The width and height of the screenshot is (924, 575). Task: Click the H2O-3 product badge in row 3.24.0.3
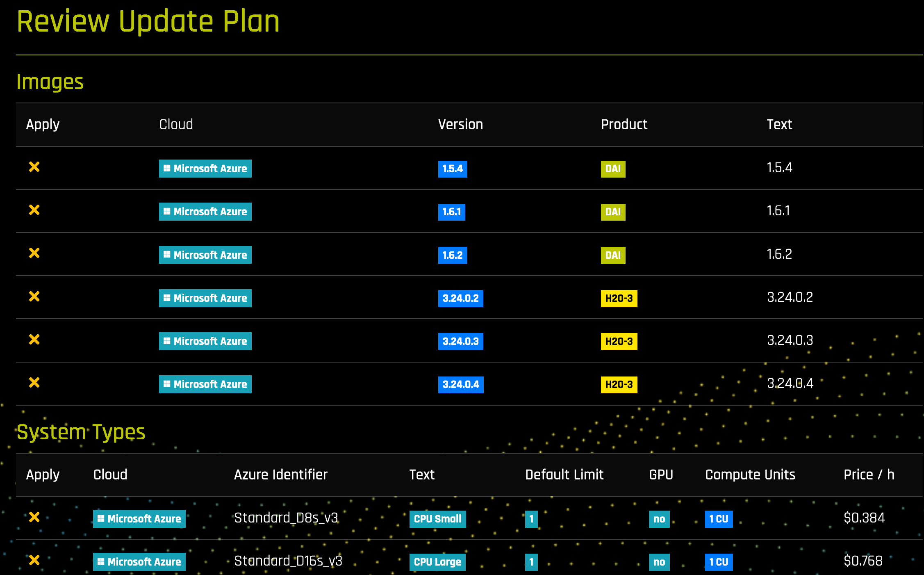(619, 341)
